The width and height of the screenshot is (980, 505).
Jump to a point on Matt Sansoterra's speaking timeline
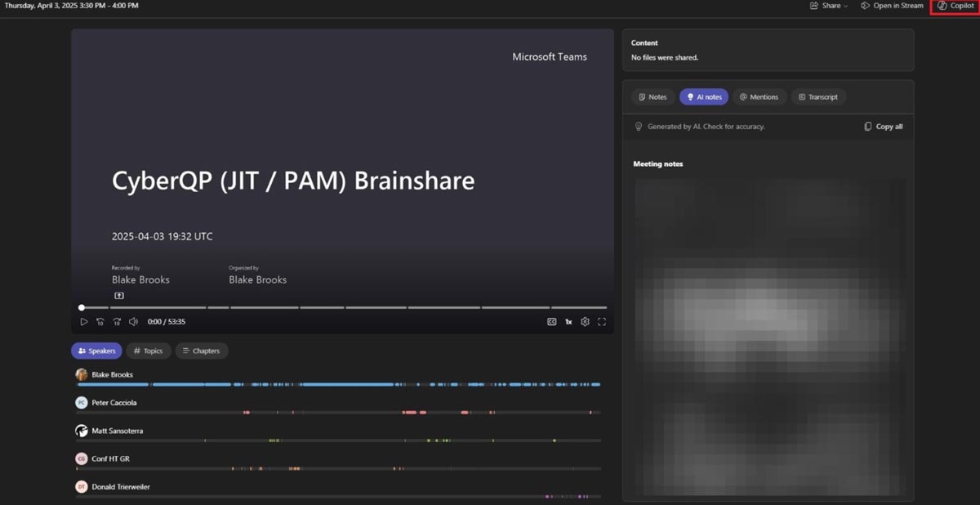click(x=338, y=440)
